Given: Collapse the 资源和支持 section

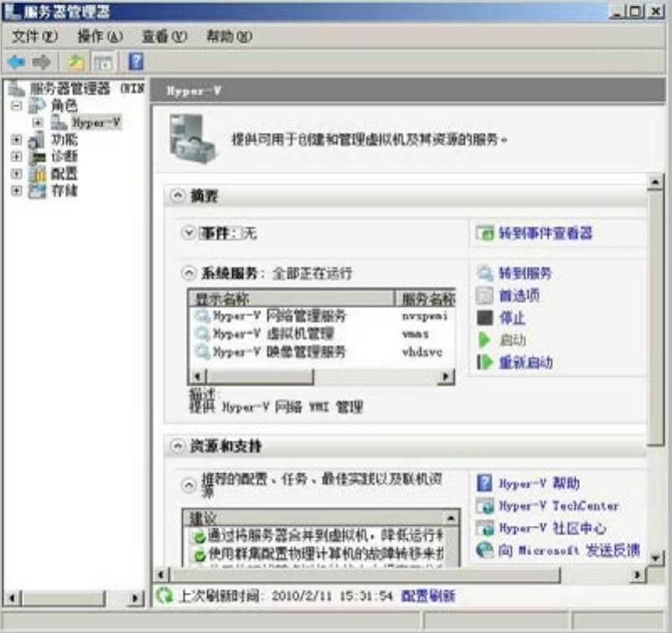Looking at the screenshot, I should coord(178,446).
